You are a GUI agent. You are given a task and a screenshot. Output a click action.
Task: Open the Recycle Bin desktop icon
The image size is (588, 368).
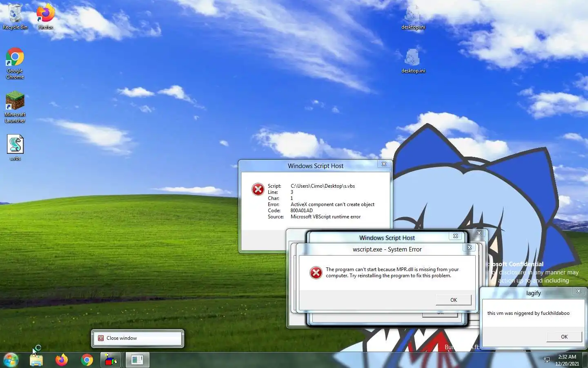[15, 16]
